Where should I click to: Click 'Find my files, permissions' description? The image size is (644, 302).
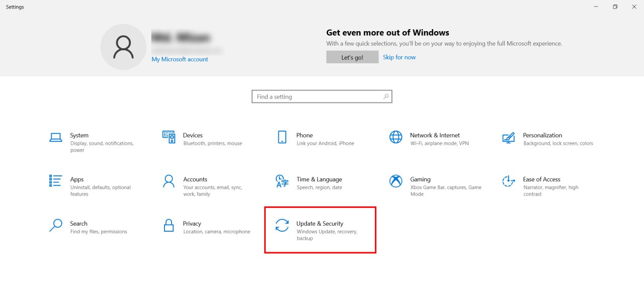(x=99, y=232)
